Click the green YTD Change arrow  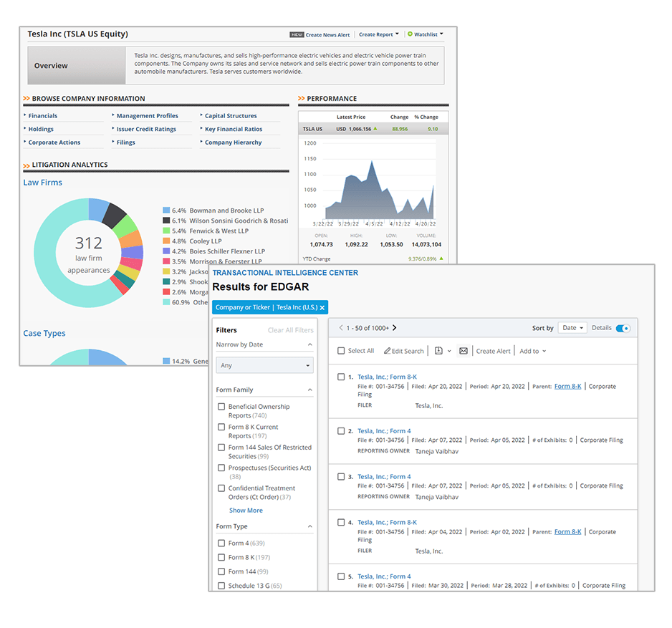[x=441, y=259]
